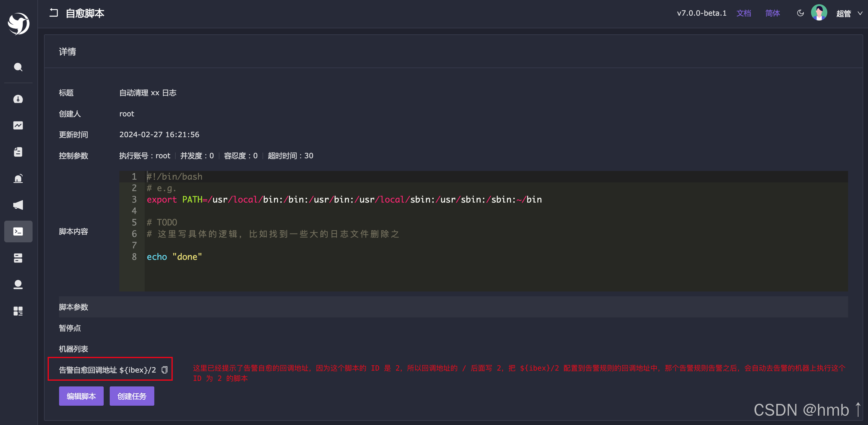Viewport: 868px width, 425px height.
Task: Open the grid system settings sidebar icon
Action: (18, 311)
